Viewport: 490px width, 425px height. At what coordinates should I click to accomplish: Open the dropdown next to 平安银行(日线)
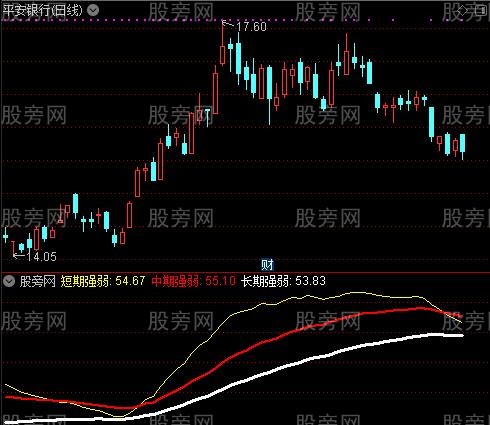(93, 10)
